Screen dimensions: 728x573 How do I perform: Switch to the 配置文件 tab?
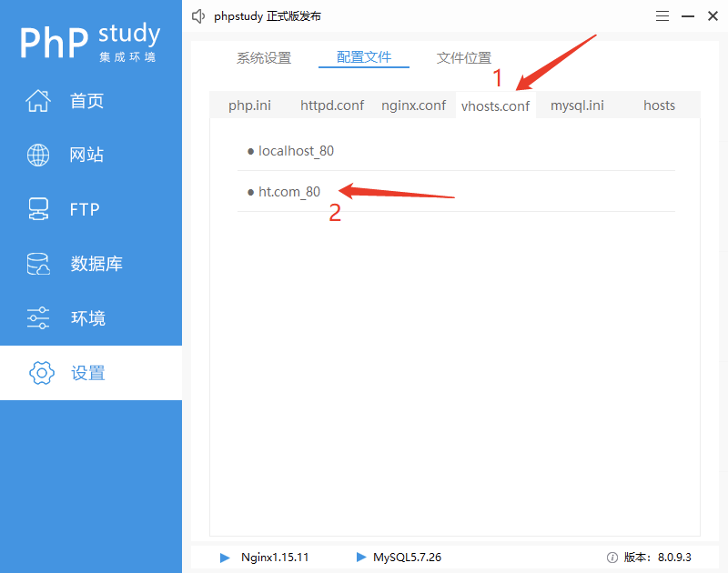click(364, 57)
